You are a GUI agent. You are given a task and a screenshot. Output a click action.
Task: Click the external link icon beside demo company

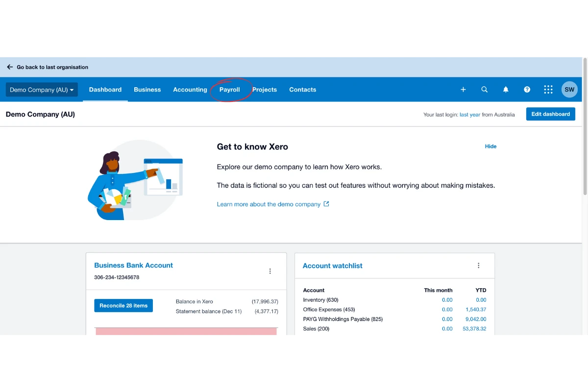326,204
